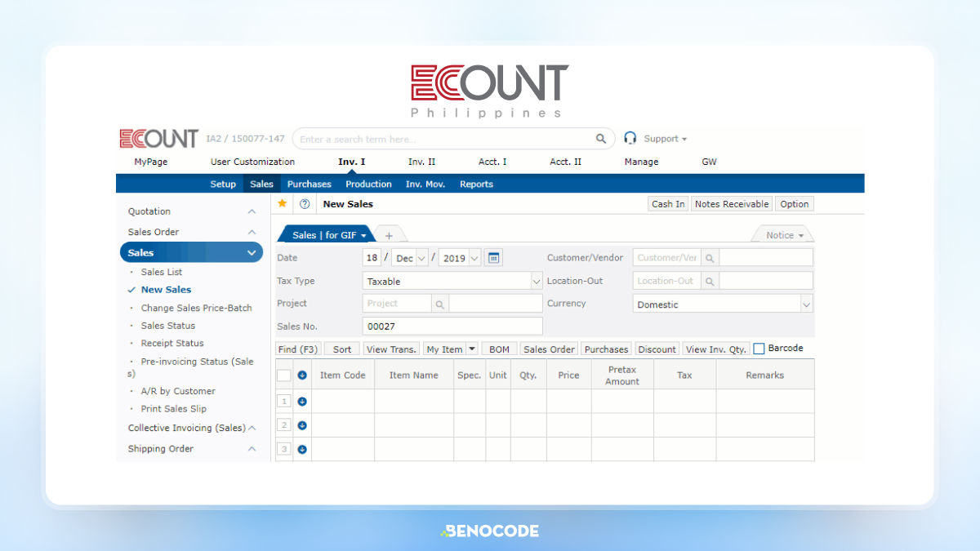Click the magnifier icon in the search bar
Screen dimensions: 980x551
click(601, 139)
